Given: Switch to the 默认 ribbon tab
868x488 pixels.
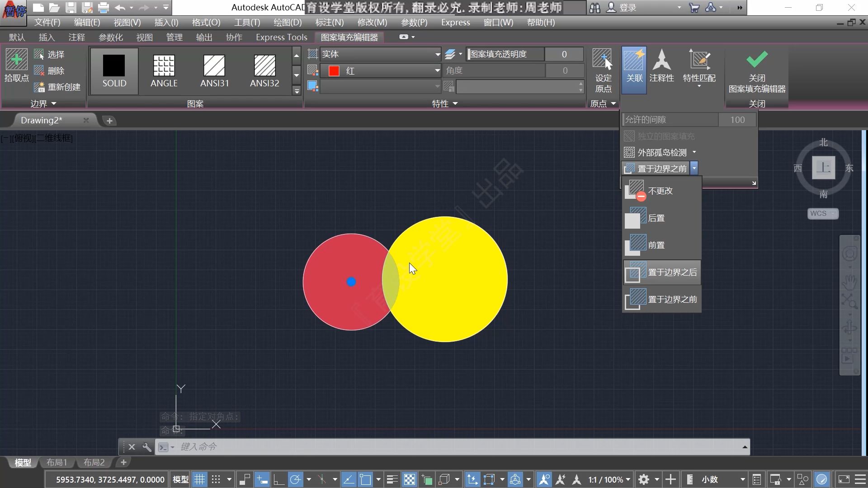Looking at the screenshot, I should tap(17, 37).
